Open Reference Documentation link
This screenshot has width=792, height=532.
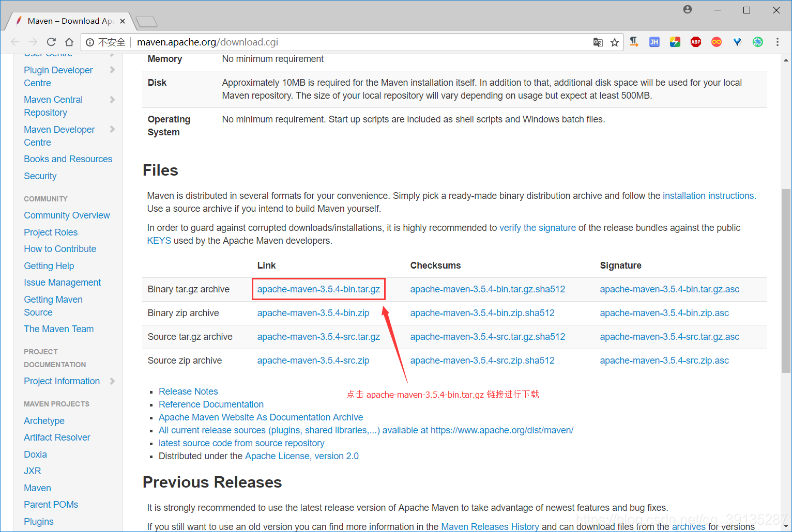coord(211,404)
